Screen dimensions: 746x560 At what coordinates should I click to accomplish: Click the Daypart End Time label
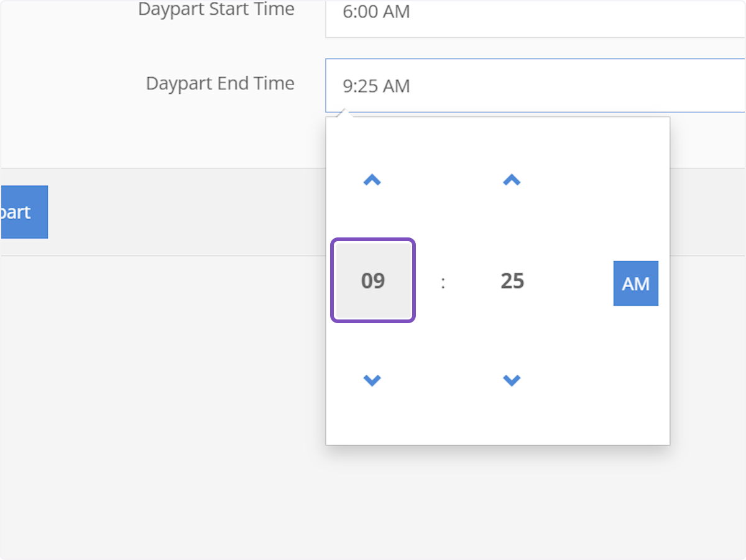(220, 83)
